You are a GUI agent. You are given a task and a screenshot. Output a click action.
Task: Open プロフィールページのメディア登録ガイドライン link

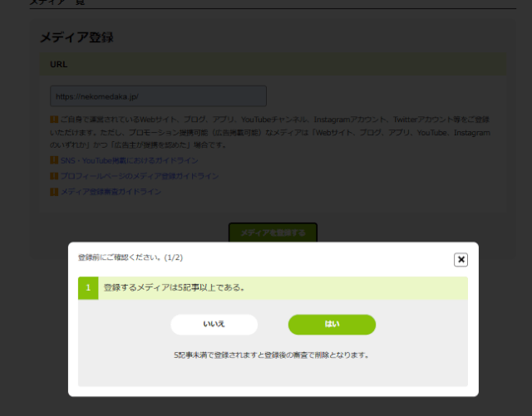click(x=139, y=176)
